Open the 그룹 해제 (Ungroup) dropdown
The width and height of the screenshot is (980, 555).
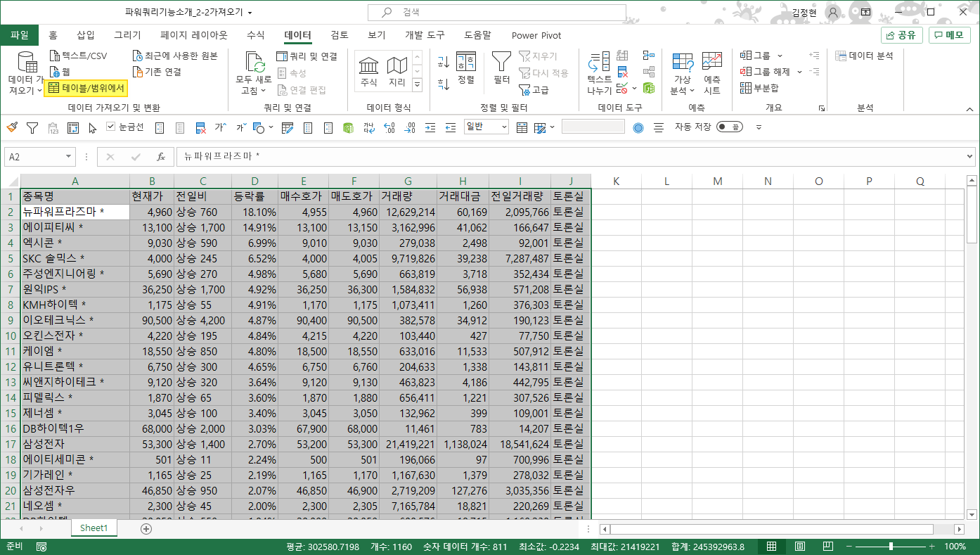(x=799, y=72)
